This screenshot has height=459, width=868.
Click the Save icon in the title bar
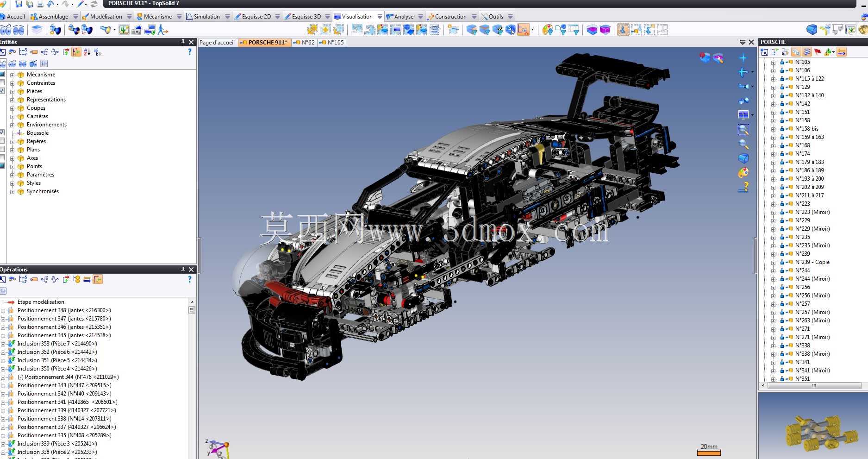(19, 4)
